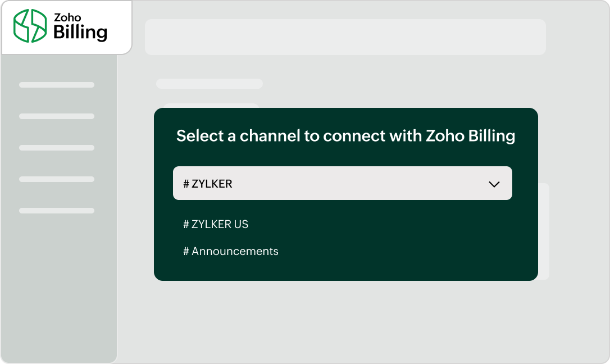Open the third sidebar navigation item
The image size is (610, 364).
pos(56,148)
